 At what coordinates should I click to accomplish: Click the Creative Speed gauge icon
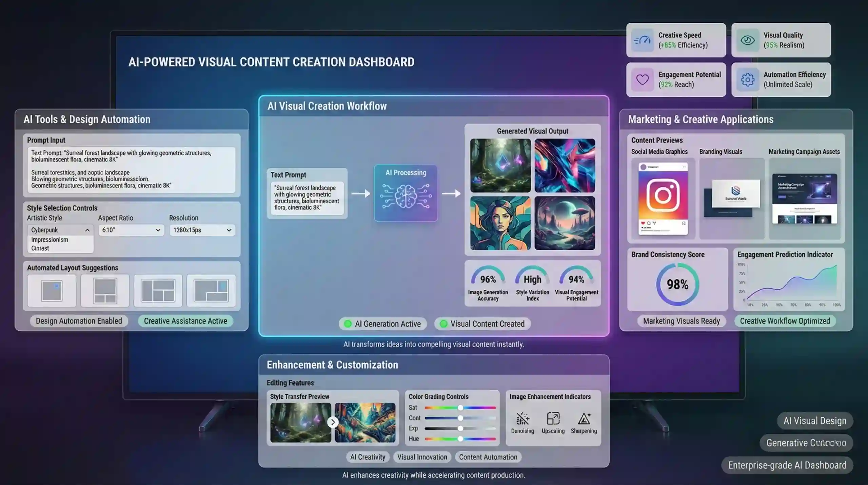(643, 40)
